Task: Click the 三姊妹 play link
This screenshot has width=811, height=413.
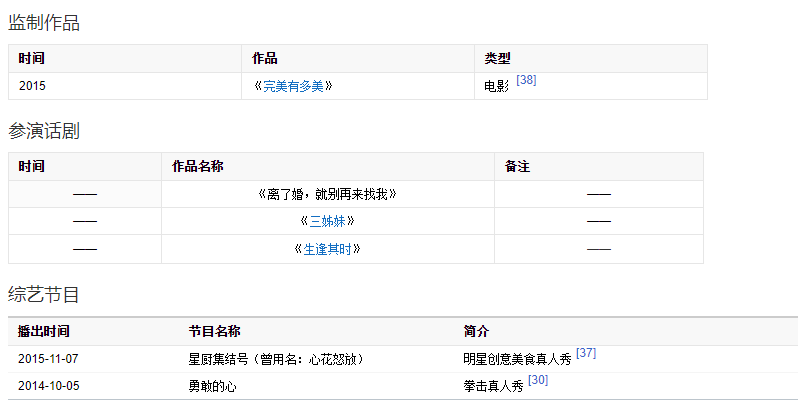Action: (328, 222)
